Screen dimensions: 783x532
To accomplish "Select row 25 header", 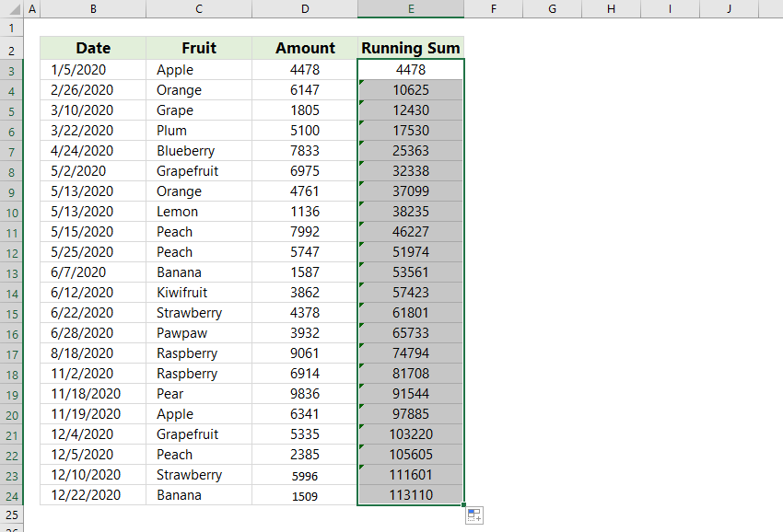I will (12, 515).
